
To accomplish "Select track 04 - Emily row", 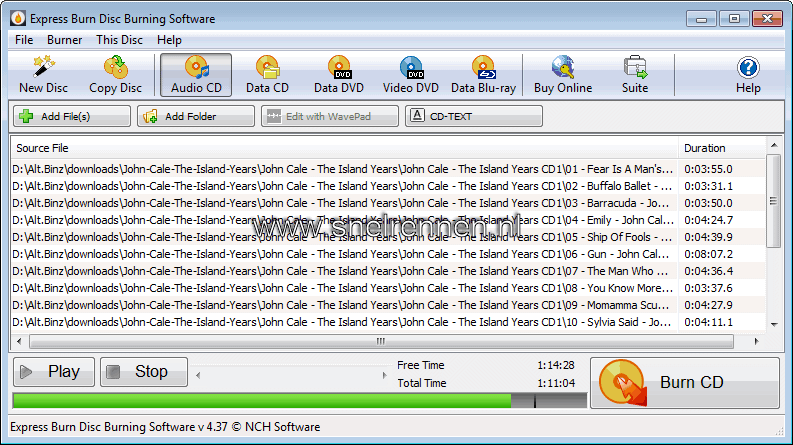I will (388, 220).
